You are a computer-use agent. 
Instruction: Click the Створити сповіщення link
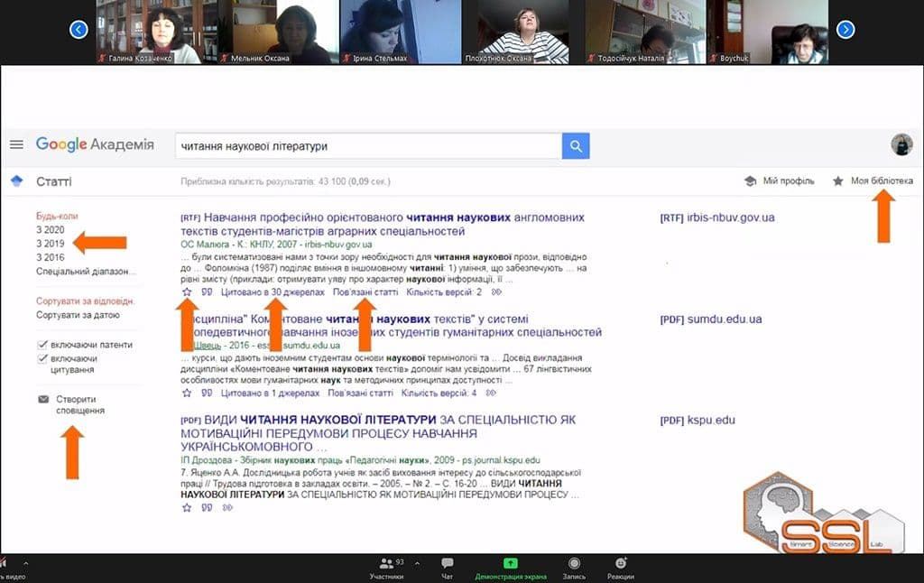(x=80, y=405)
